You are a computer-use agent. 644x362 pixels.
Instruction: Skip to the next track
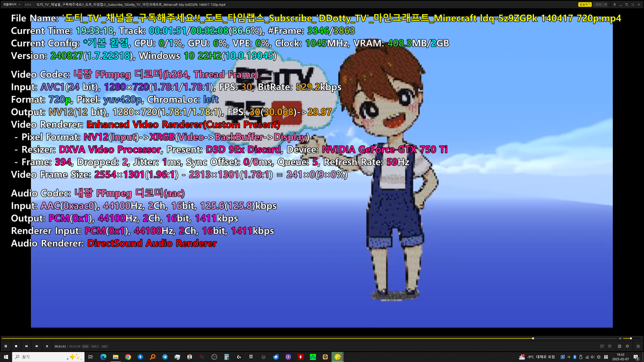(x=37, y=346)
